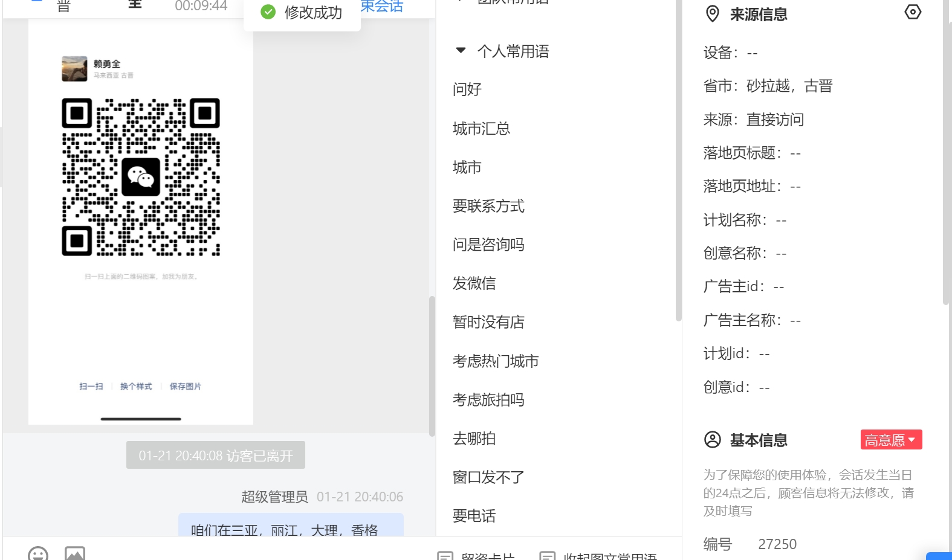
Task: Select the 城市 quick phrase
Action: coord(467,167)
